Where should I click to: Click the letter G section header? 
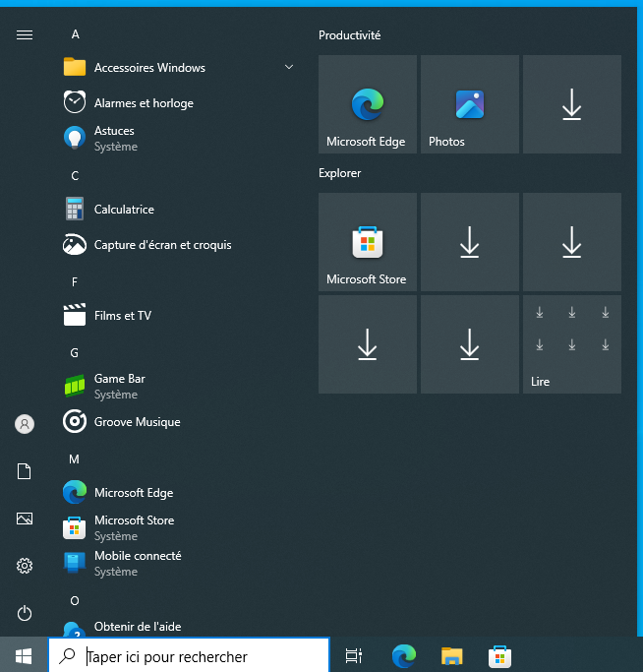pyautogui.click(x=74, y=353)
